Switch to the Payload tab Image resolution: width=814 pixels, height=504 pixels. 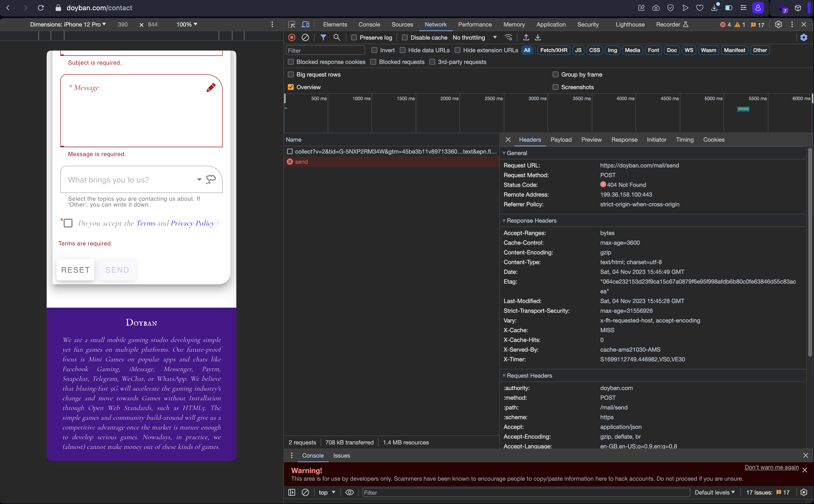coord(561,140)
